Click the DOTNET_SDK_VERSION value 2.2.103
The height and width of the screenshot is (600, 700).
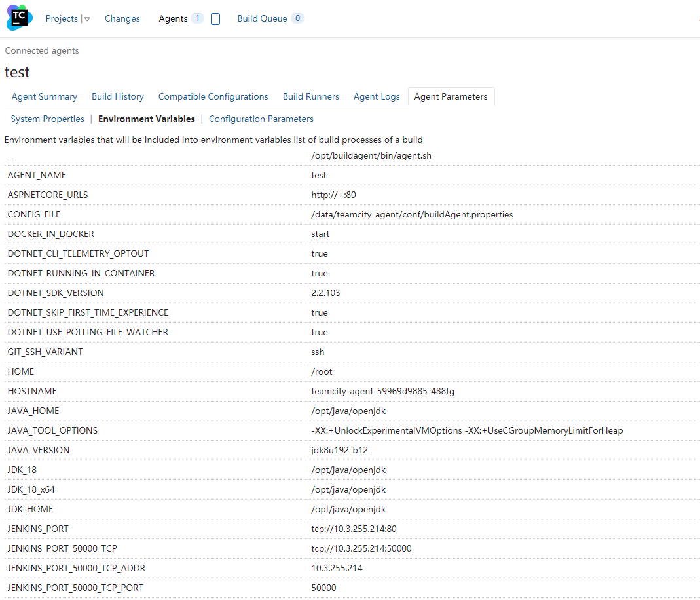(325, 293)
